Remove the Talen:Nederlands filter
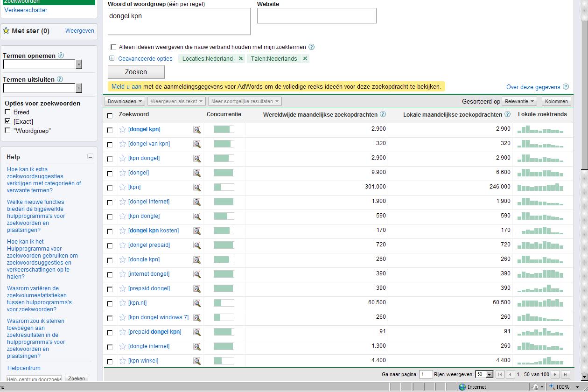 point(305,58)
